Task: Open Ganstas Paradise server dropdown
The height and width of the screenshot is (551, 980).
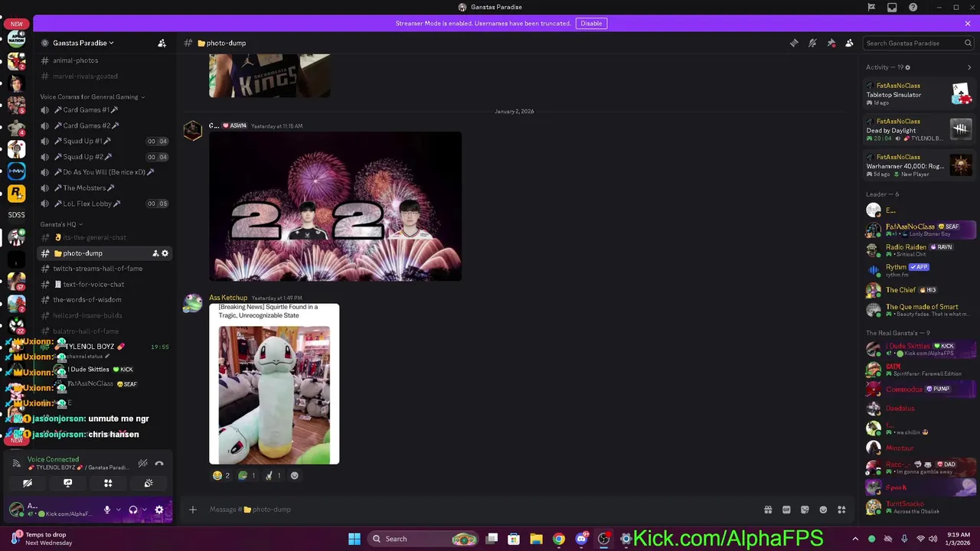Action: 83,43
